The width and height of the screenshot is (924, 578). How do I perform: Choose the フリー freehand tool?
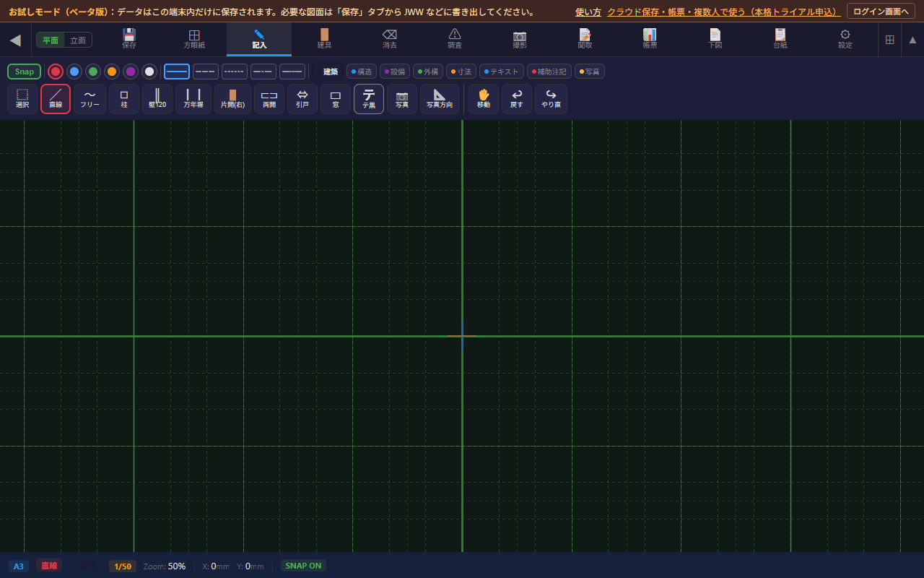pyautogui.click(x=90, y=99)
